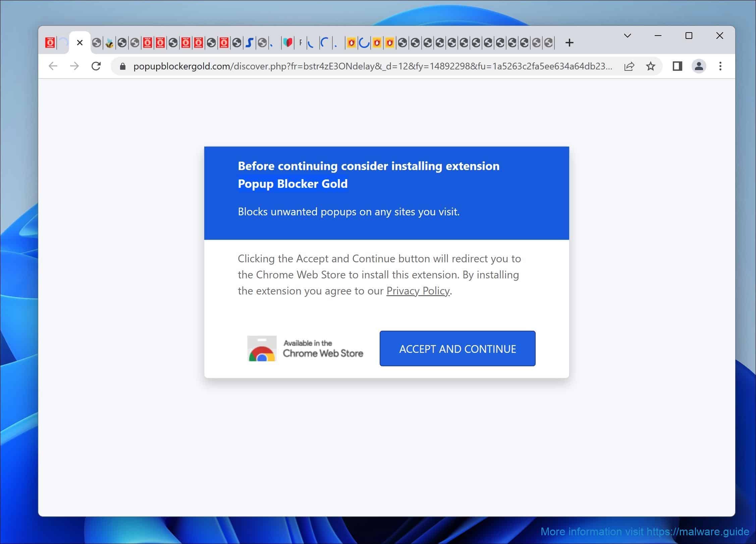Bookmark this page with the star icon
This screenshot has height=544, width=756.
(x=651, y=66)
